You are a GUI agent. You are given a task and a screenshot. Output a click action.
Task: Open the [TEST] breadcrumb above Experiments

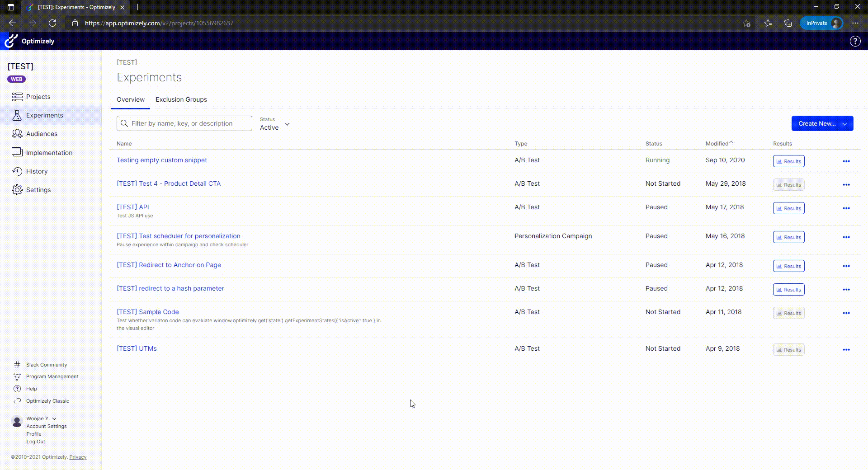(x=127, y=62)
